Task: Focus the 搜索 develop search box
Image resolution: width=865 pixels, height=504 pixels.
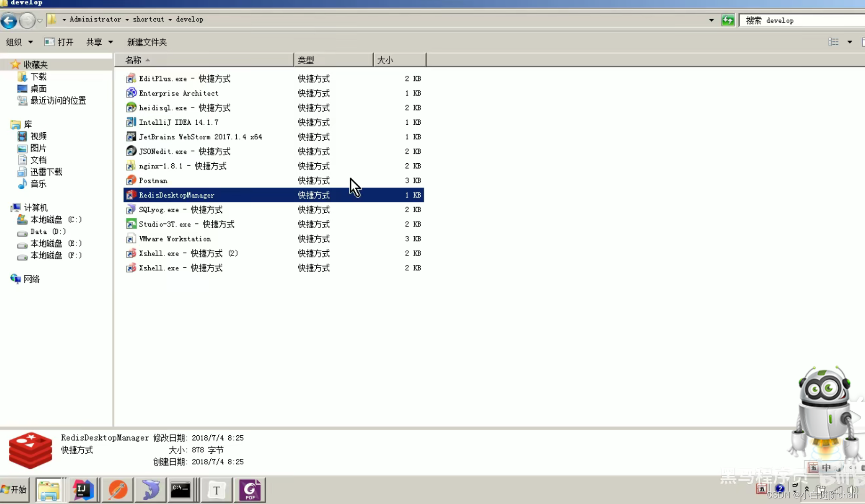Action: click(x=802, y=20)
